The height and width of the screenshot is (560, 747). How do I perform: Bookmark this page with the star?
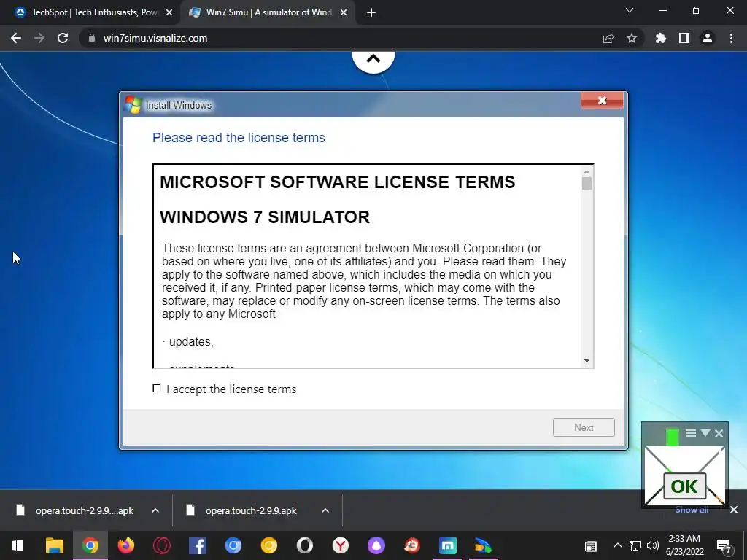pyautogui.click(x=632, y=38)
